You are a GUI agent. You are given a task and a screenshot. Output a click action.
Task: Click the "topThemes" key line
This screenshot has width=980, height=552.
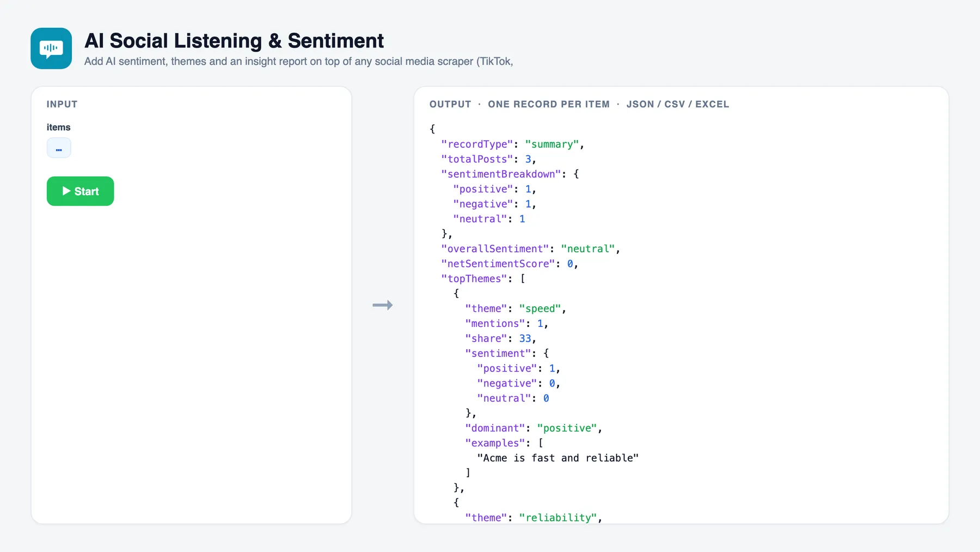click(483, 278)
